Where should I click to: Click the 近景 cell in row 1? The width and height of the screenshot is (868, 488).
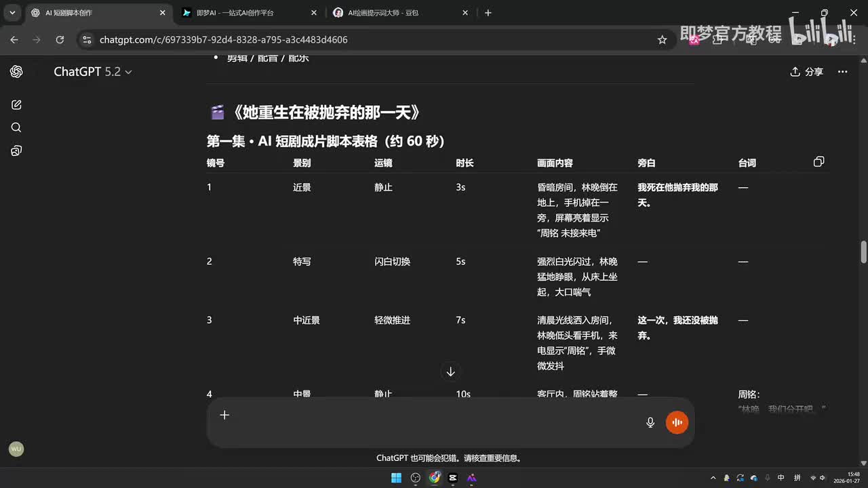(302, 187)
